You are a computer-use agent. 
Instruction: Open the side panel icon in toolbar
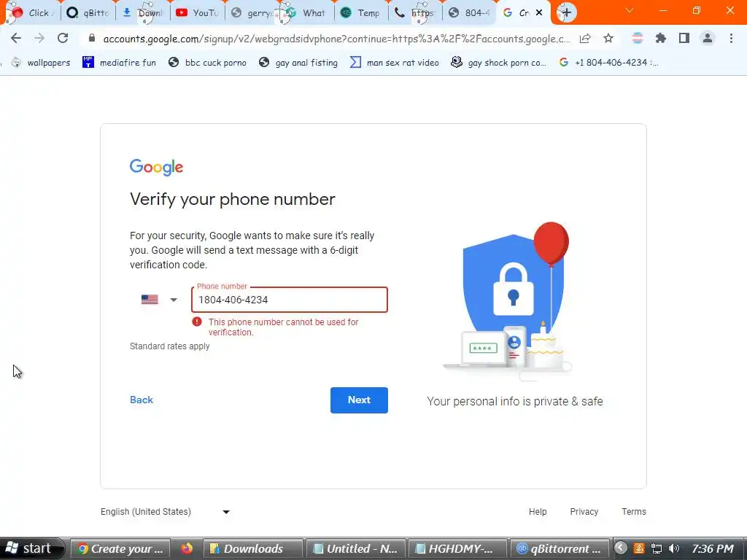pyautogui.click(x=684, y=38)
